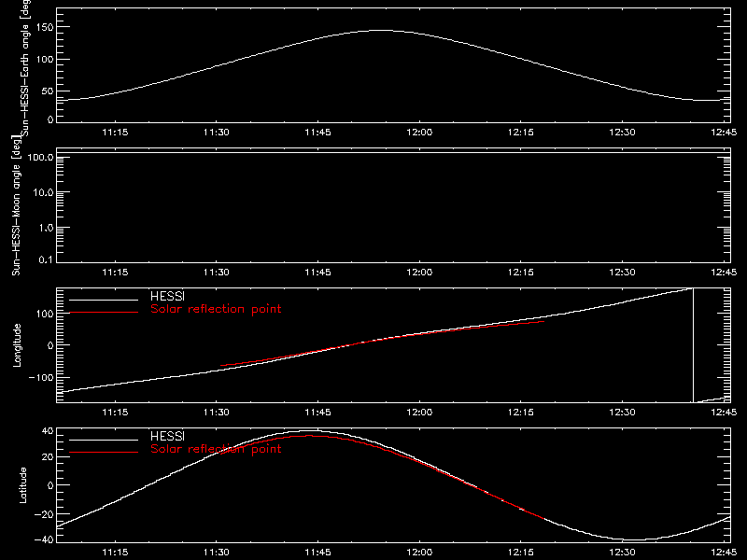Click the minimum of the white latitude curve
Viewport: 747px width, 560px height.
(x=636, y=540)
